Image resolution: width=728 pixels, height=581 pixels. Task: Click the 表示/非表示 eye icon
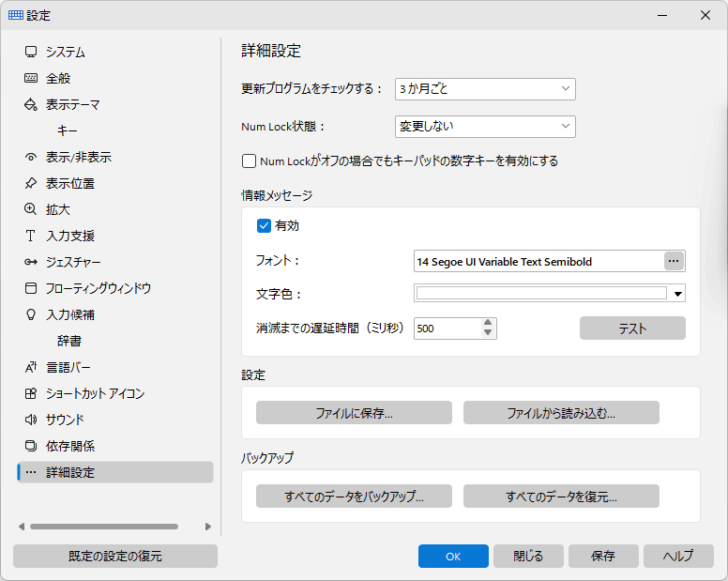[31, 158]
